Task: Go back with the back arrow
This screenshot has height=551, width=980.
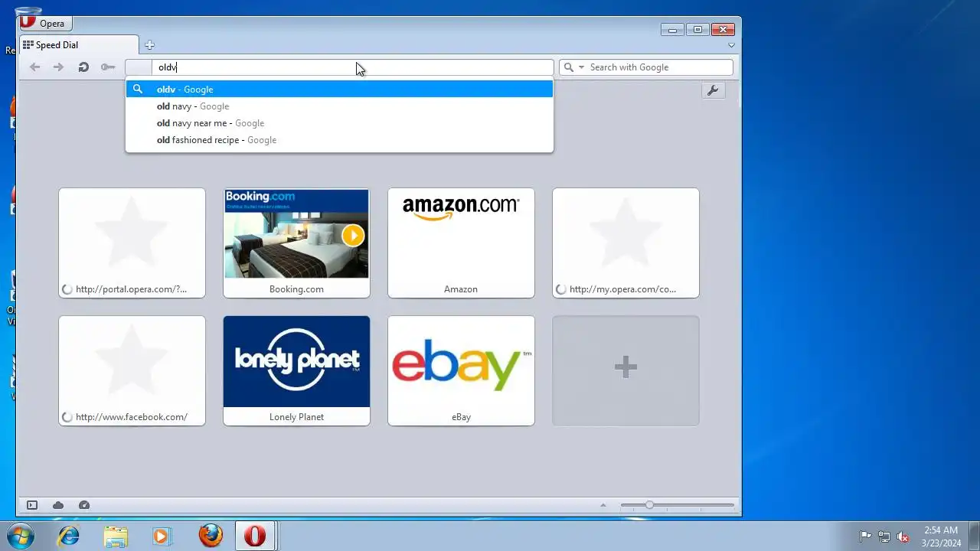Action: [34, 67]
